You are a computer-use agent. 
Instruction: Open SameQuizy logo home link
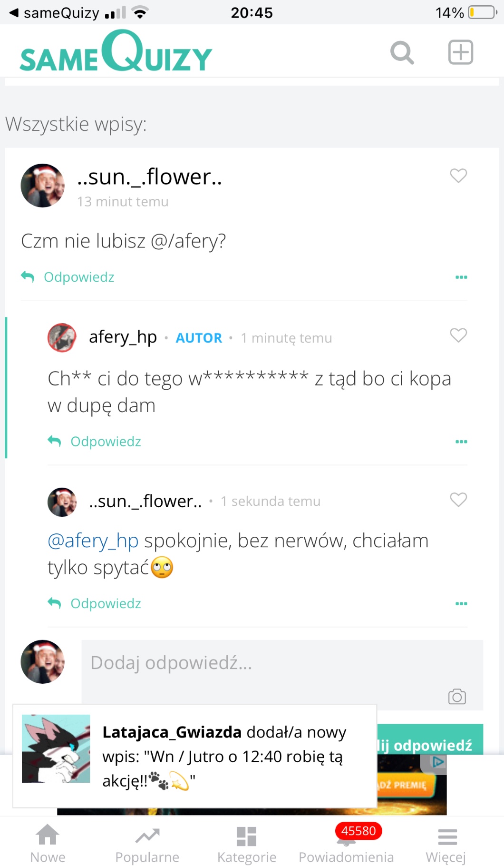[x=116, y=52]
